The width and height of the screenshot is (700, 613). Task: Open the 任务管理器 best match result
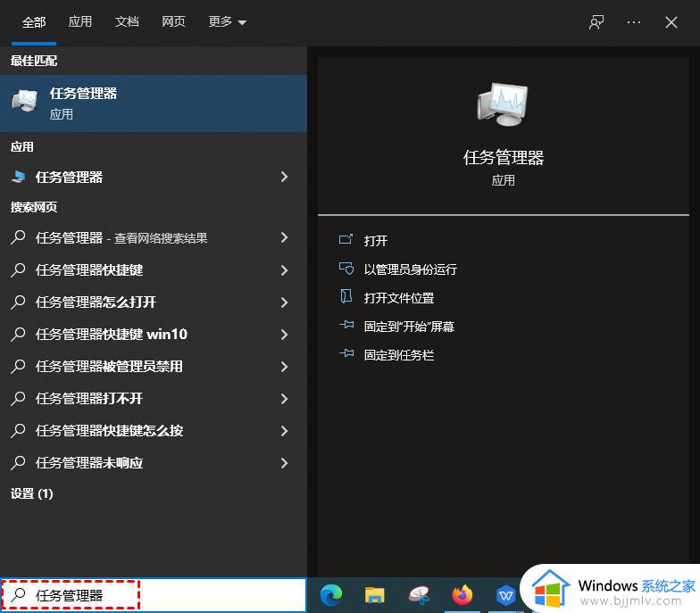point(154,104)
